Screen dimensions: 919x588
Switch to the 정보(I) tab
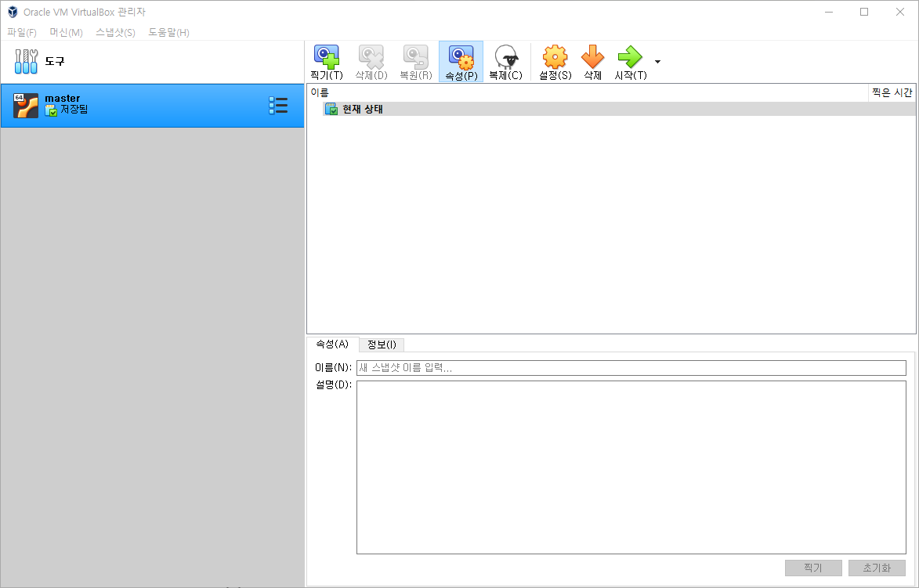382,345
